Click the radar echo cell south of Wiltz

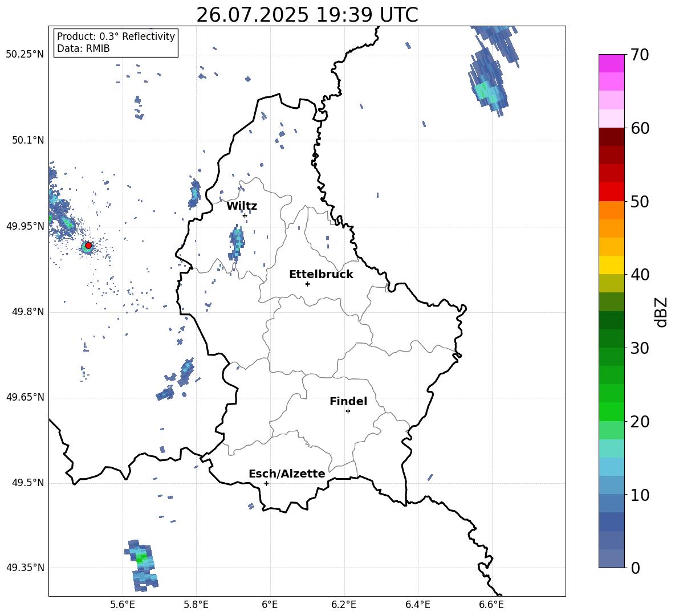point(237,243)
